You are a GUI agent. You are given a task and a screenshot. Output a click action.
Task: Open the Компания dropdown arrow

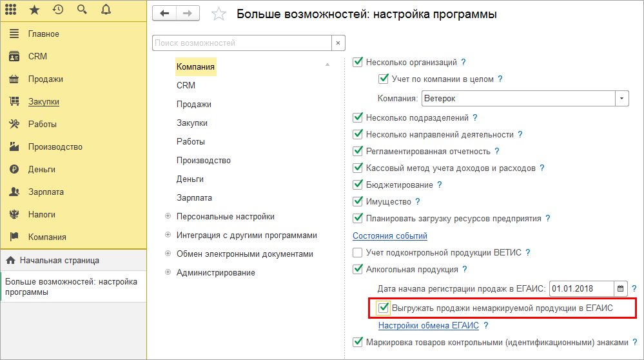(x=622, y=99)
